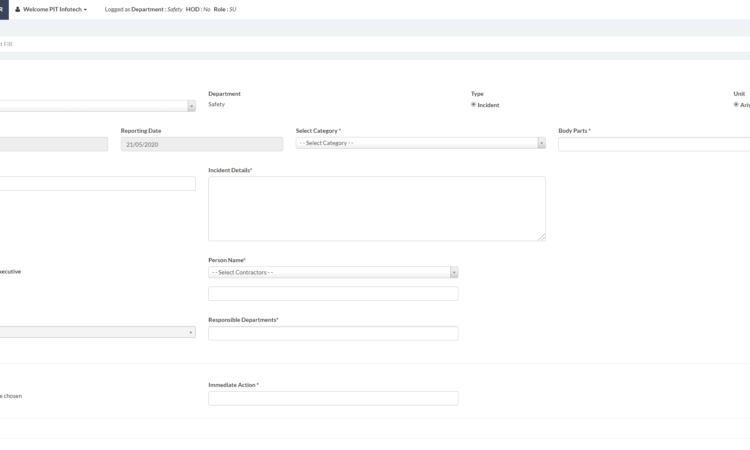Click the greyed field left of Reporting Date
Screen dimensions: 750x450
click(x=53, y=144)
